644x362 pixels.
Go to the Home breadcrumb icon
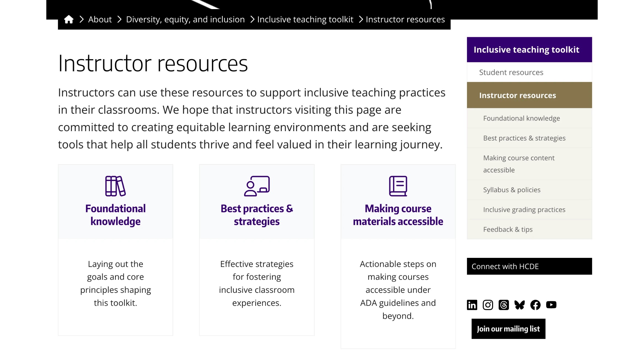(x=69, y=19)
